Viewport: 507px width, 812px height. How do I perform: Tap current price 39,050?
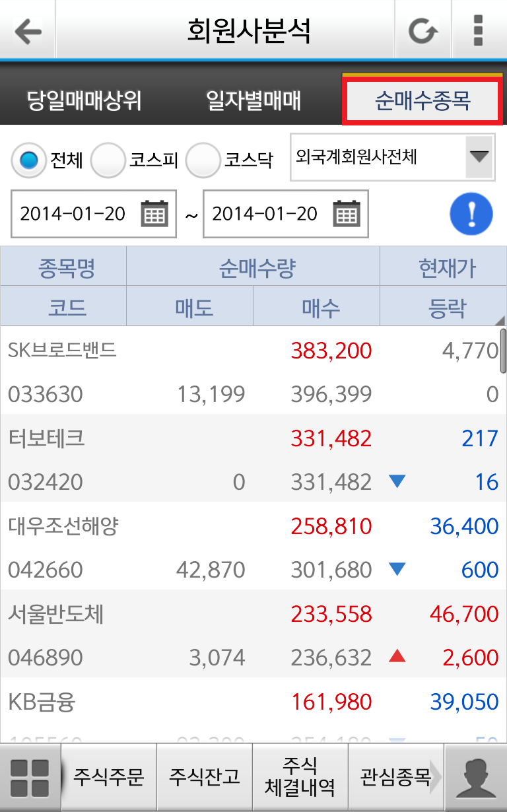(464, 702)
